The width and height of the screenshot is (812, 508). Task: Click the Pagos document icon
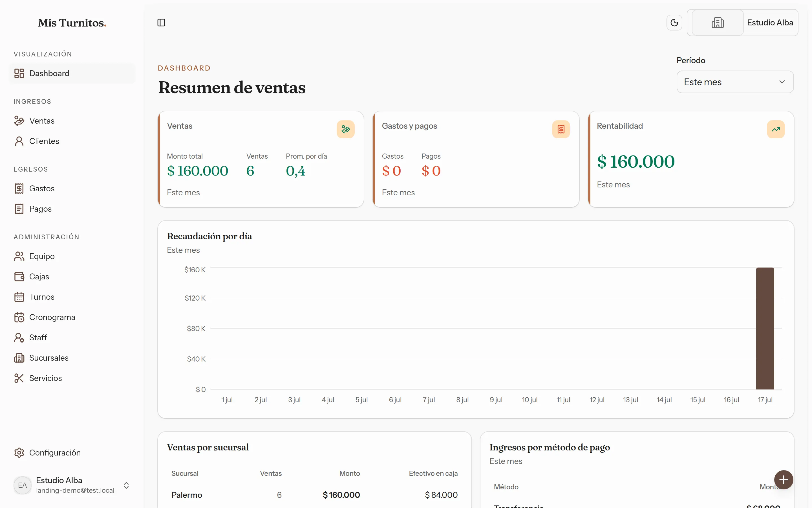click(19, 209)
